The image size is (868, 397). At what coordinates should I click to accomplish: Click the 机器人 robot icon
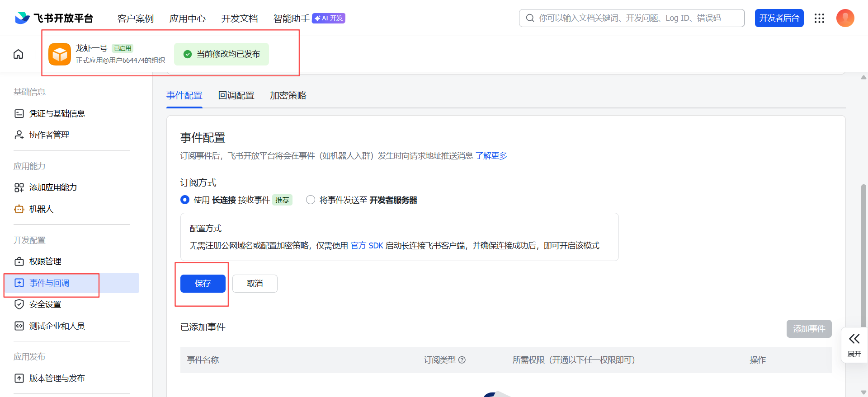pyautogui.click(x=19, y=209)
